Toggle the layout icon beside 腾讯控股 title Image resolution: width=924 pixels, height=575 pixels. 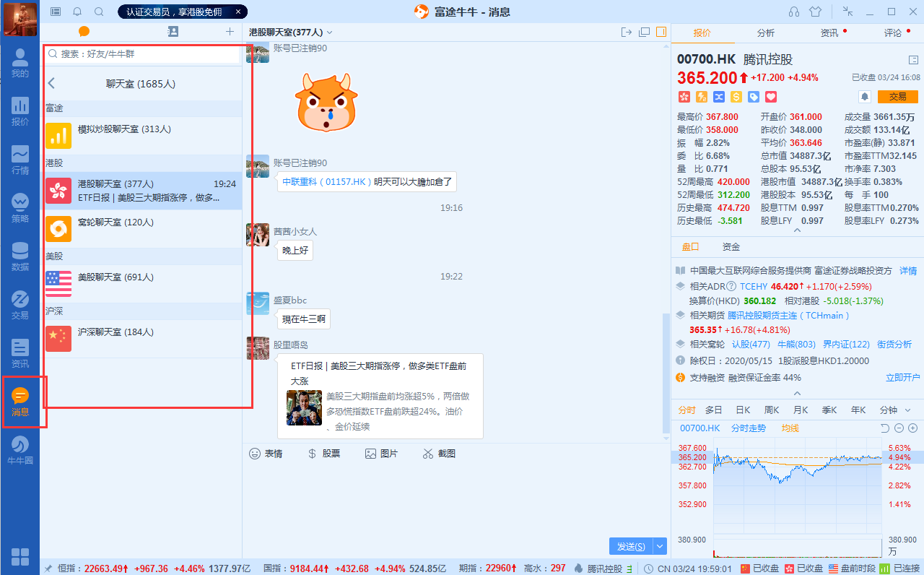point(913,60)
